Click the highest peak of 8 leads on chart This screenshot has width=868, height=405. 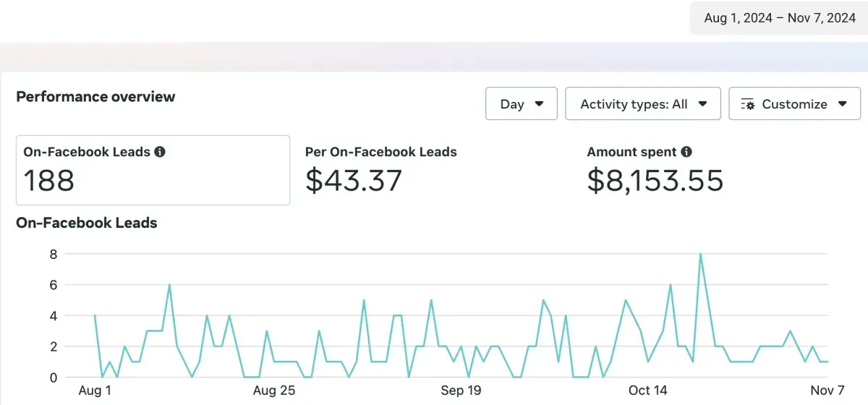pyautogui.click(x=700, y=254)
